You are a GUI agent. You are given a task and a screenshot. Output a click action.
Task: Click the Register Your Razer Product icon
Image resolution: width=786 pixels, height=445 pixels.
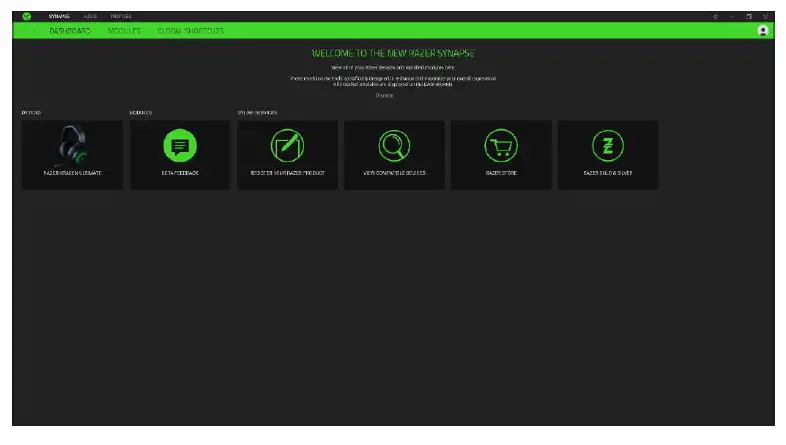pyautogui.click(x=287, y=146)
